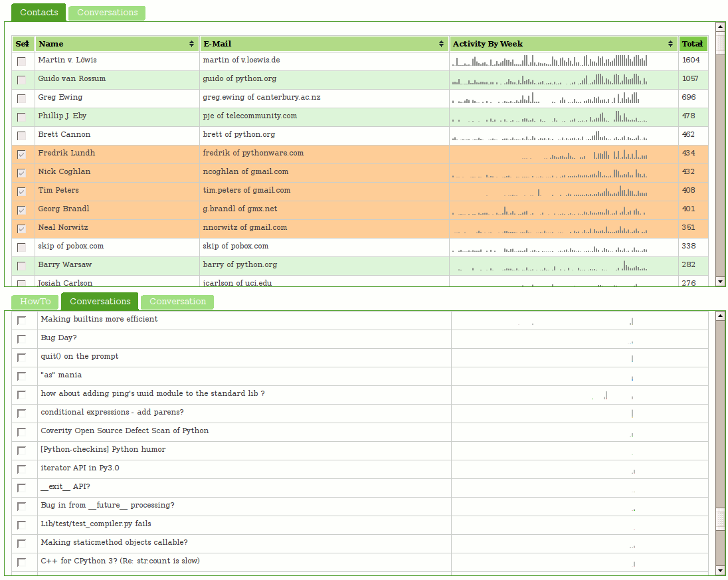Click the email 'brett of python.org'
The width and height of the screenshot is (728, 580).
239,134
